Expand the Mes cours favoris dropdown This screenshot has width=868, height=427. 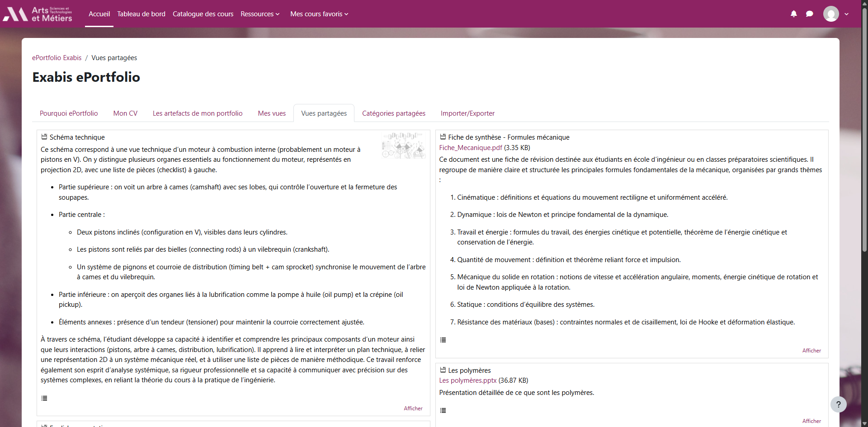tap(319, 14)
